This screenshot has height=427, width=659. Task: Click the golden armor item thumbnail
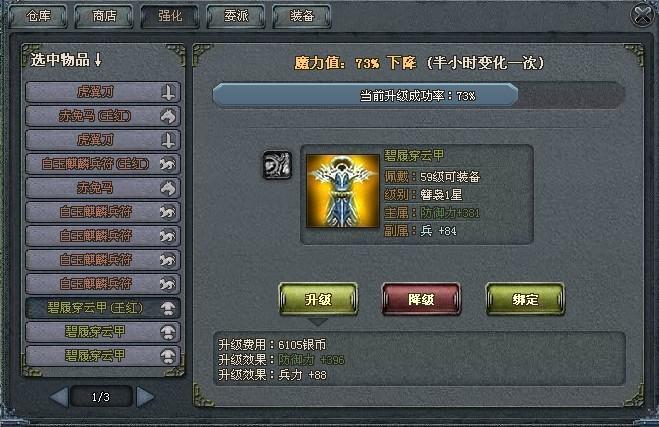(x=343, y=191)
